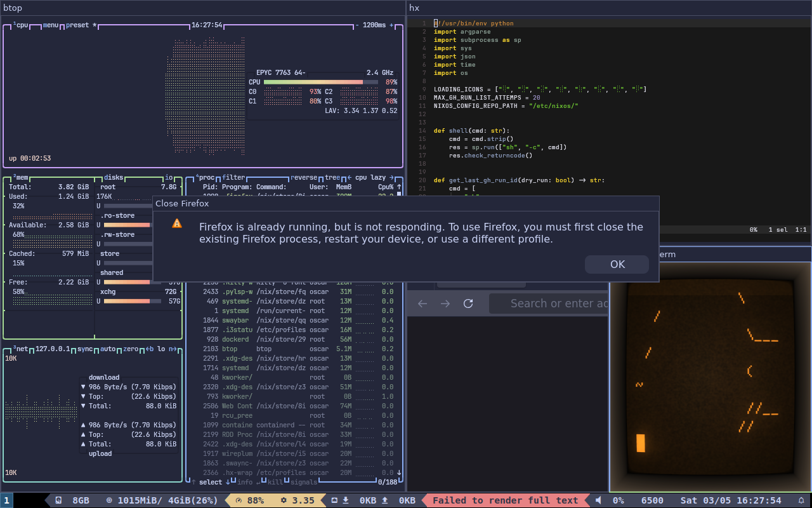The image size is (812, 508).
Task: Toggle tree view in proc box
Action: 332,178
